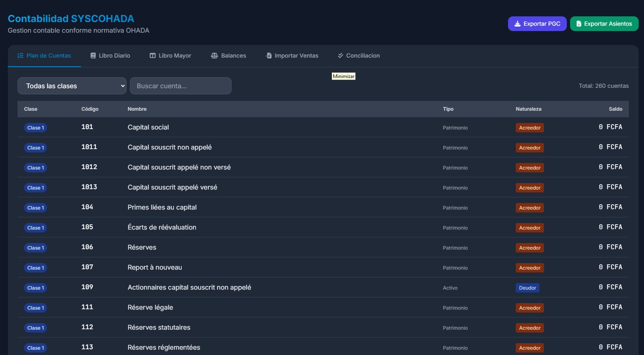
Task: Click the Saldo column header
Action: tap(615, 109)
